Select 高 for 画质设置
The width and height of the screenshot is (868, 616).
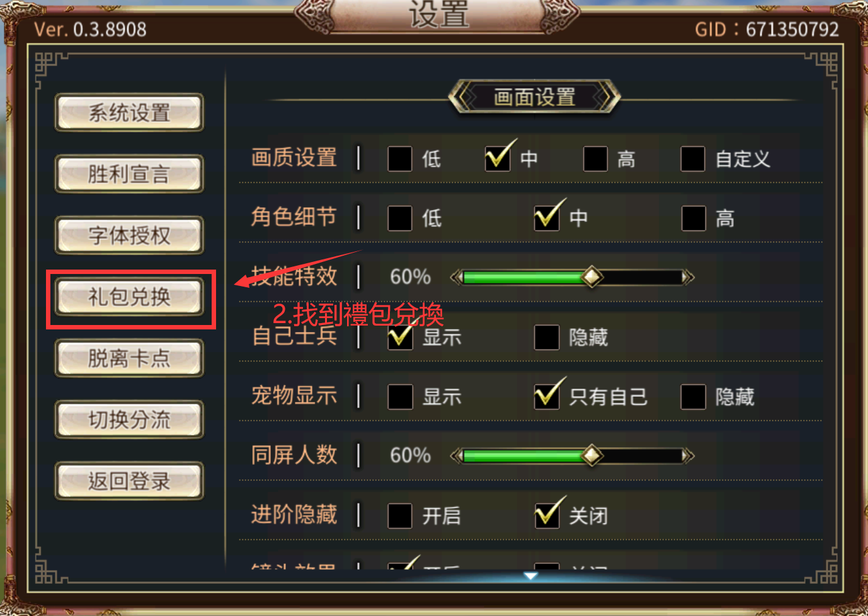[595, 159]
